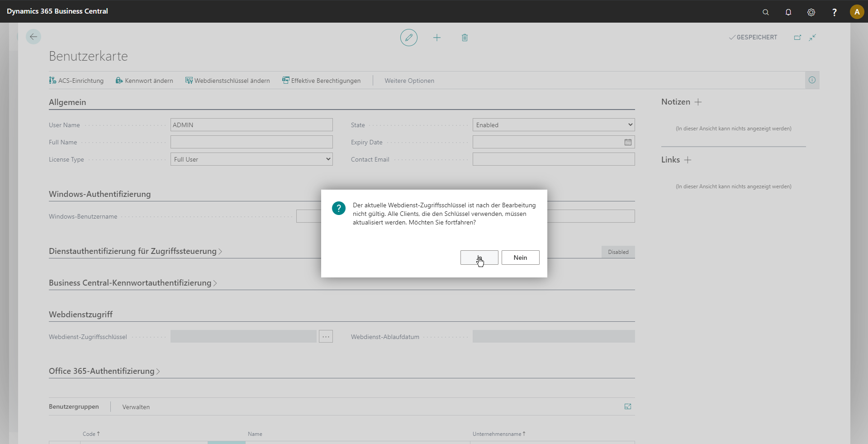The width and height of the screenshot is (868, 444).
Task: Click the back arrow button
Action: tap(33, 37)
